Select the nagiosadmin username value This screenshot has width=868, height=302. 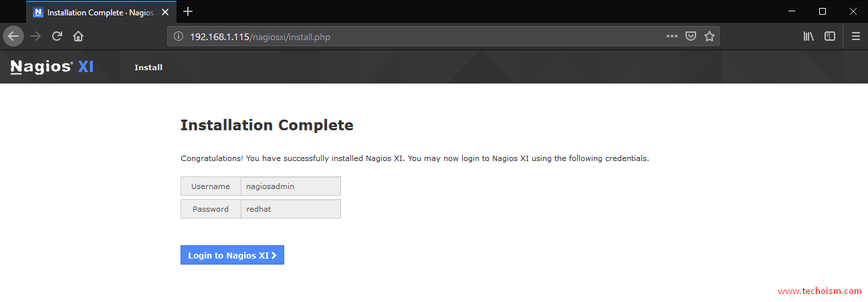click(291, 186)
